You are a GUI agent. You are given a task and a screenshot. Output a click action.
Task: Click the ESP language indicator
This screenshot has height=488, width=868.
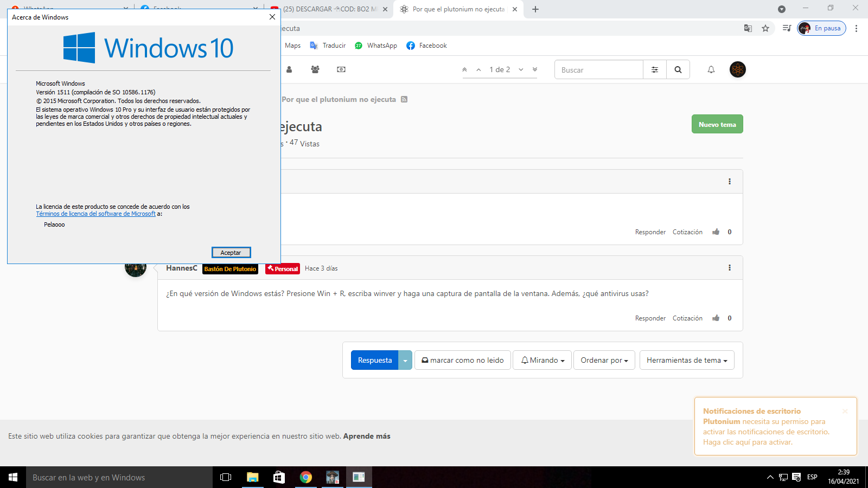[812, 477]
